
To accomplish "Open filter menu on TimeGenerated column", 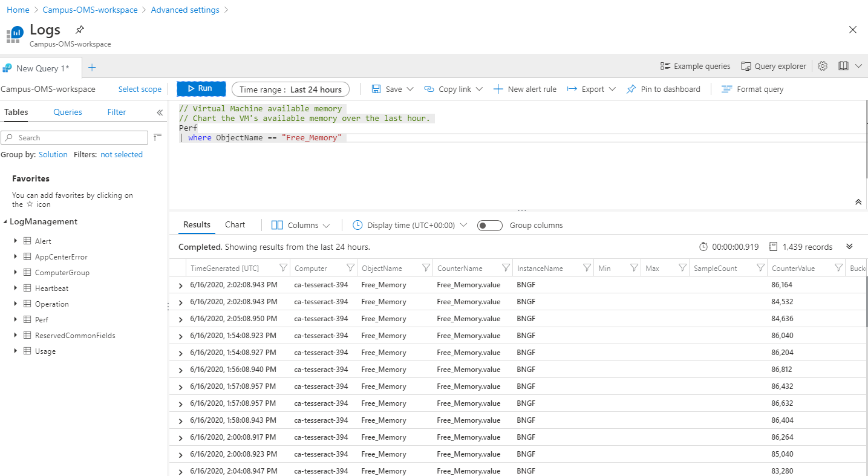I will 283,268.
